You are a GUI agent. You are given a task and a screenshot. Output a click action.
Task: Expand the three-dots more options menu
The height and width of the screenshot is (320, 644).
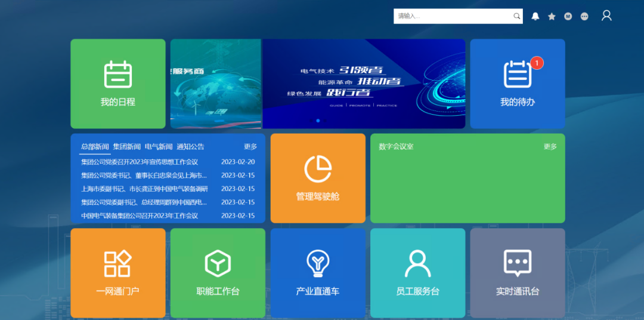point(584,16)
